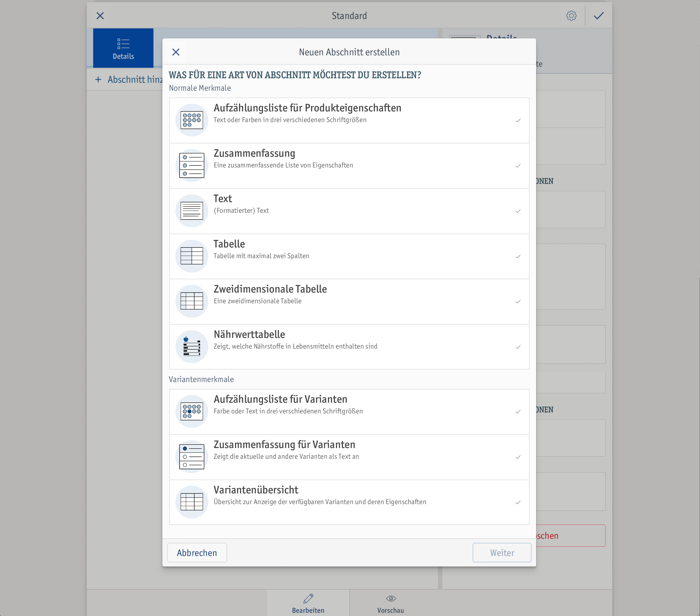Click the Nährwerttabelle apple icon
Viewport: 700px width, 616px height.
[x=192, y=347]
